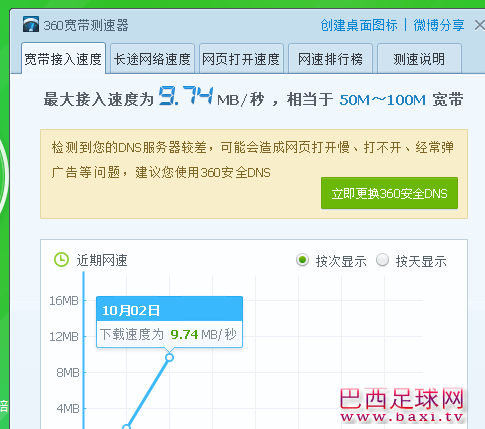
Task: Click the 创建桌面图标 link
Action: coord(359,25)
